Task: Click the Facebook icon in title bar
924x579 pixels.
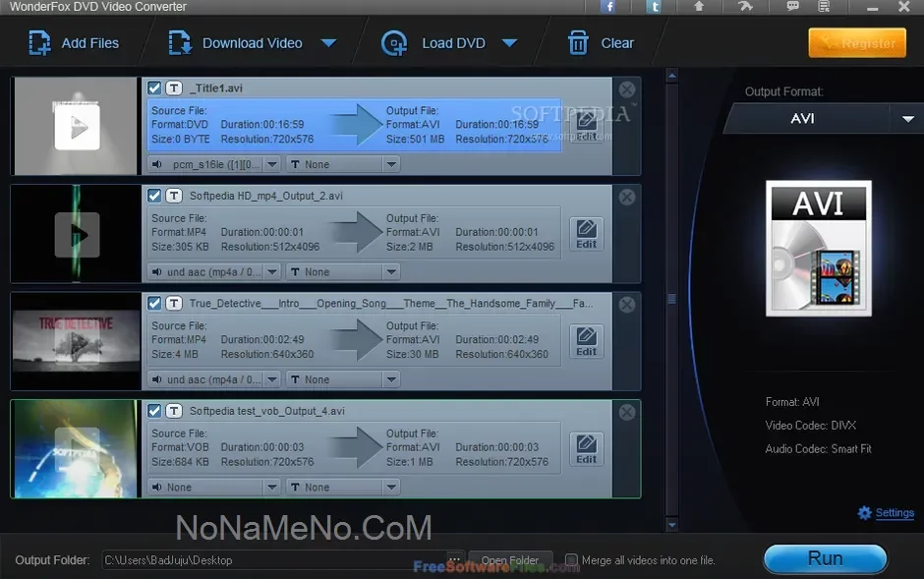Action: tap(608, 6)
